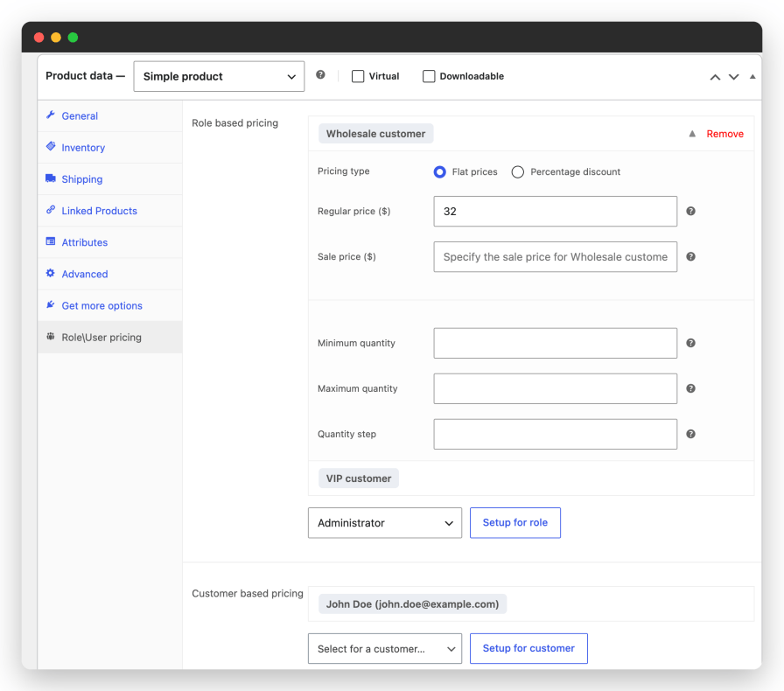Expand John Doe customer pricing section
The height and width of the screenshot is (691, 784).
tap(412, 604)
